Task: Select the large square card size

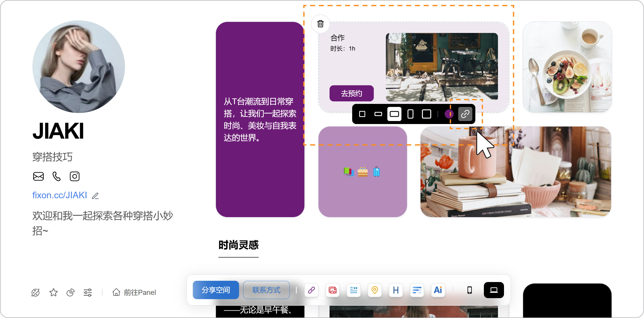Action: pyautogui.click(x=427, y=114)
